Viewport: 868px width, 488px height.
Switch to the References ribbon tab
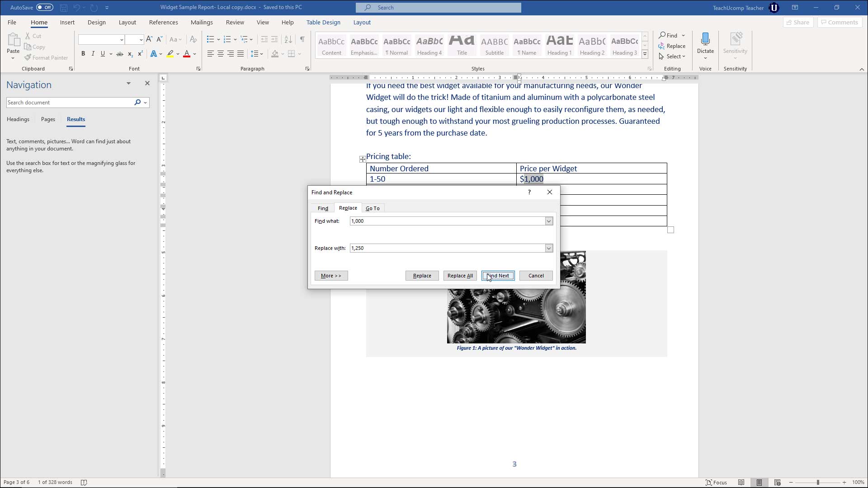click(x=163, y=22)
